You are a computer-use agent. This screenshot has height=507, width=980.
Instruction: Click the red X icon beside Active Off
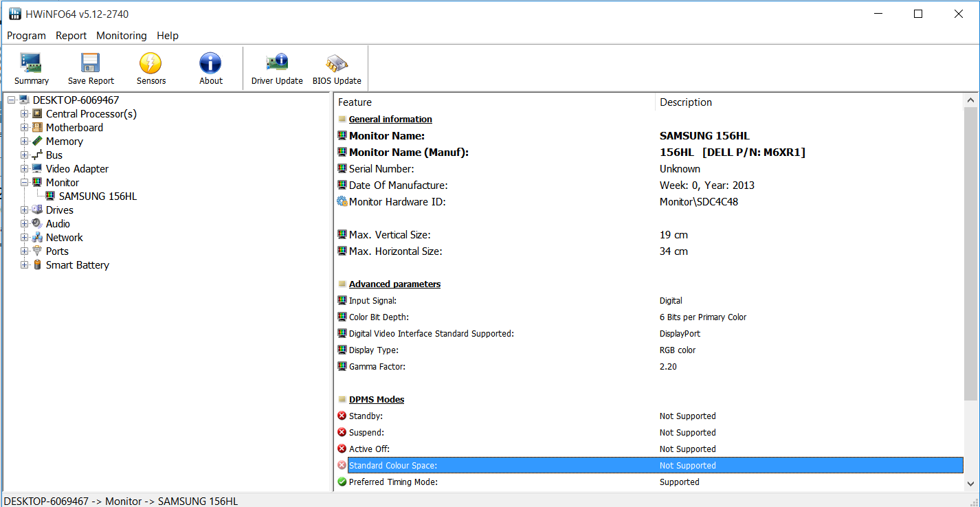tap(342, 449)
